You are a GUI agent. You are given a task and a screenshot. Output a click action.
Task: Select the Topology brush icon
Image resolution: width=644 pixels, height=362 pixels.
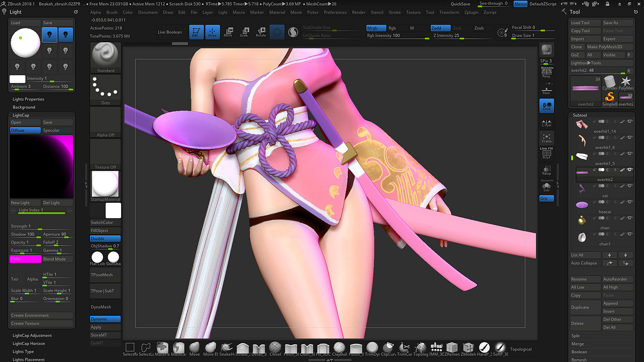tap(420, 349)
